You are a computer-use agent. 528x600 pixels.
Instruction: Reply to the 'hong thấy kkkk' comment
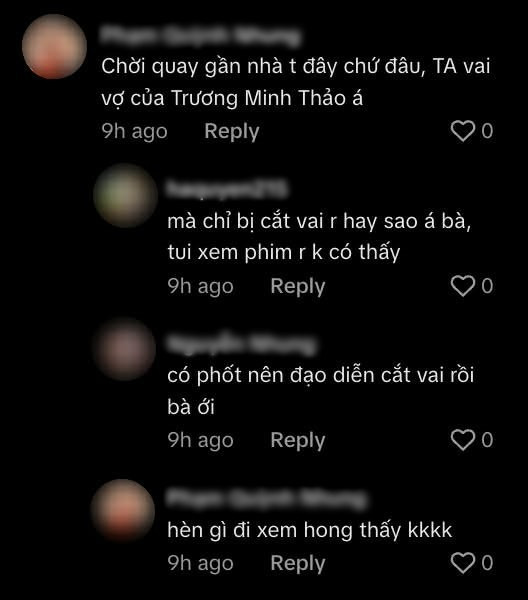[x=298, y=563]
